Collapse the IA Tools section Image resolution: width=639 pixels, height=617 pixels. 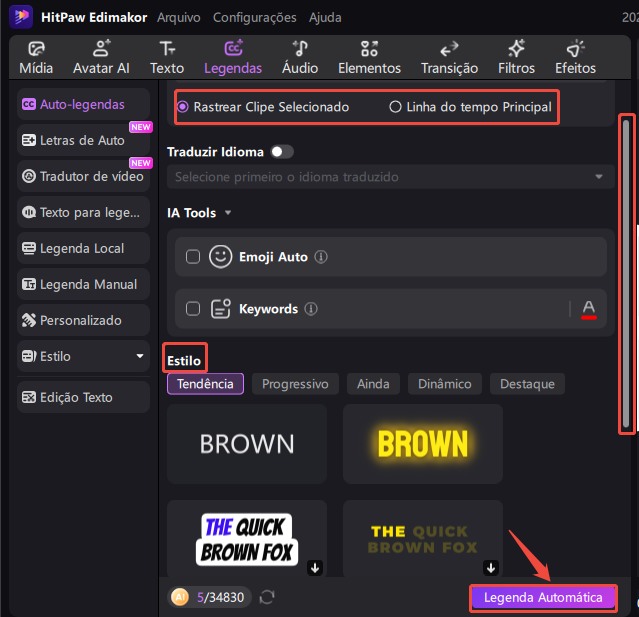pos(228,213)
